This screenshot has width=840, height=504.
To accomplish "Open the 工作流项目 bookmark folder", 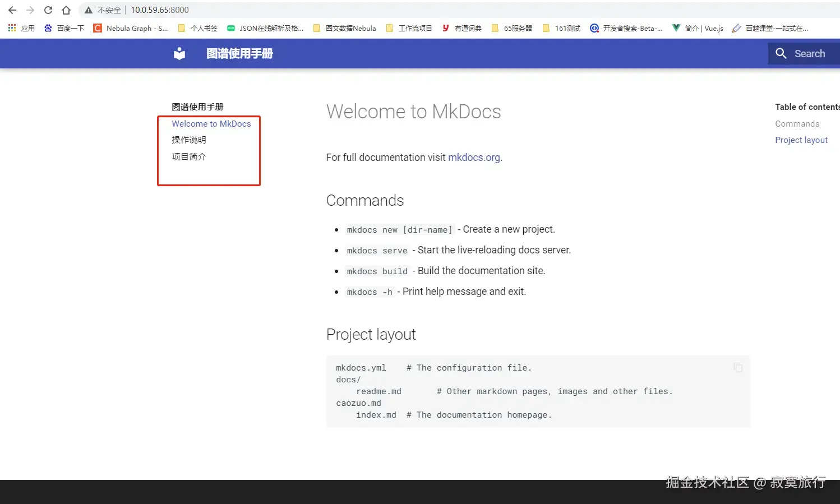I will coord(409,28).
